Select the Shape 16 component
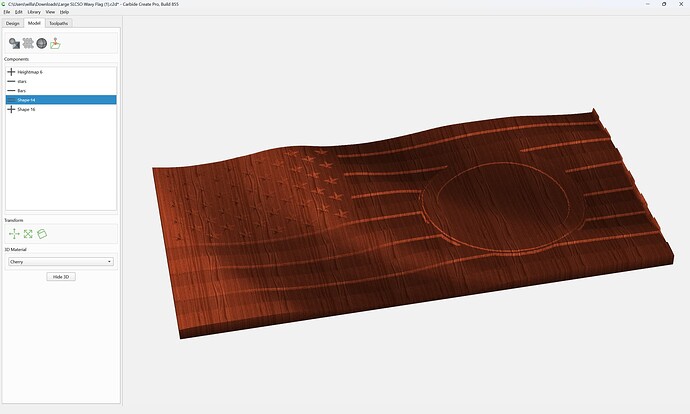This screenshot has height=414, width=690. pos(61,109)
